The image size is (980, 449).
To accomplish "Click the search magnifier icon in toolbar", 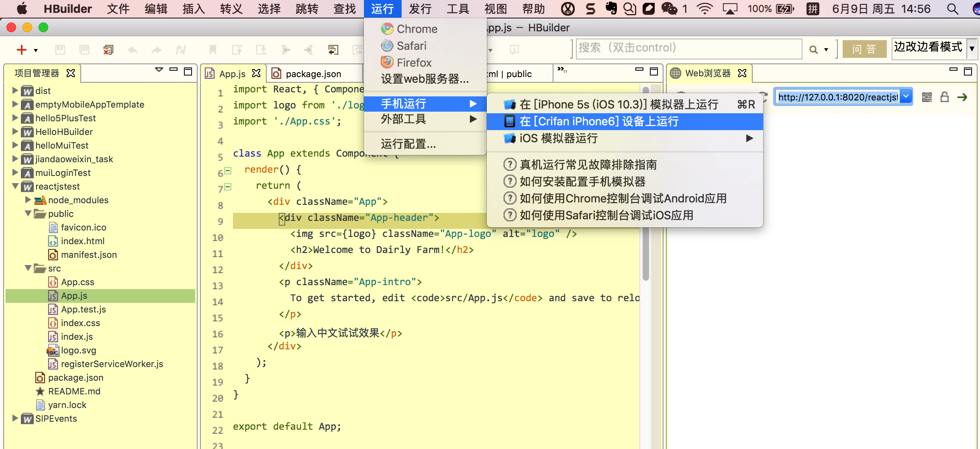I will [x=813, y=50].
